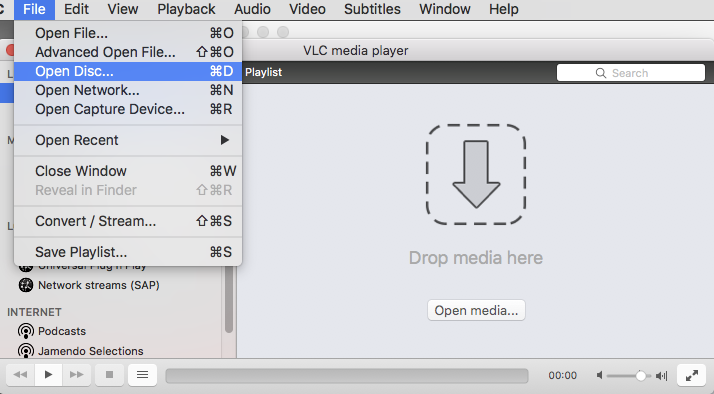Viewport: 714px width, 394px height.
Task: Click the drop media arrow area
Action: 476,174
